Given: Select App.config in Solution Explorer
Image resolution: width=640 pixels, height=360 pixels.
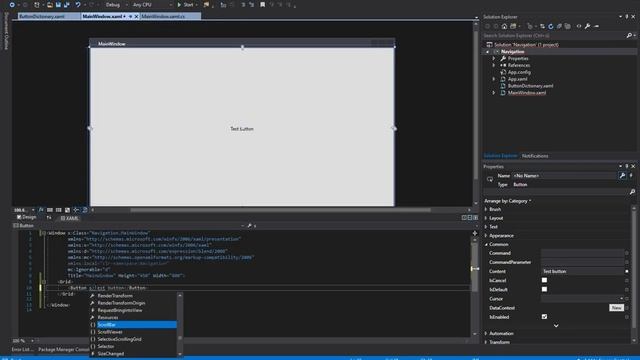Looking at the screenshot, I should coord(519,72).
